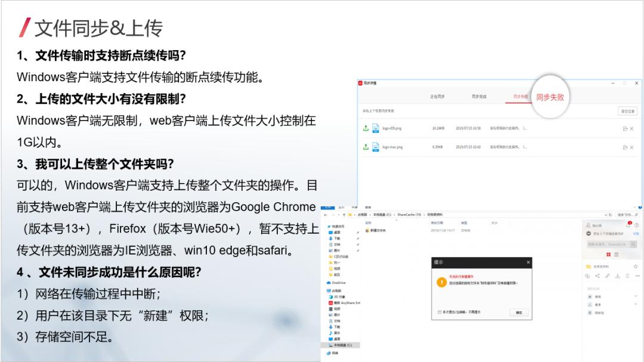Select 网络 in Explorer sidebar
Screen dimensions: 644x362
tap(333, 354)
